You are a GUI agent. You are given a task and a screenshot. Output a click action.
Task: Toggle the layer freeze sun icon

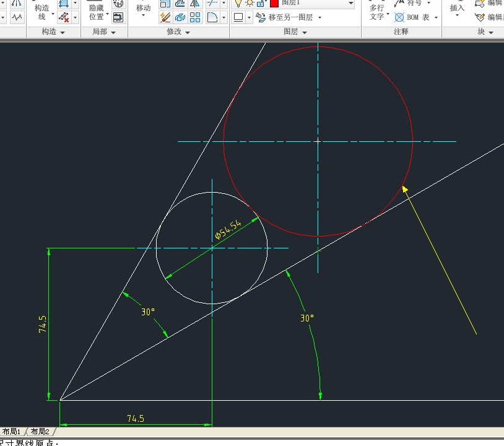pyautogui.click(x=250, y=3)
